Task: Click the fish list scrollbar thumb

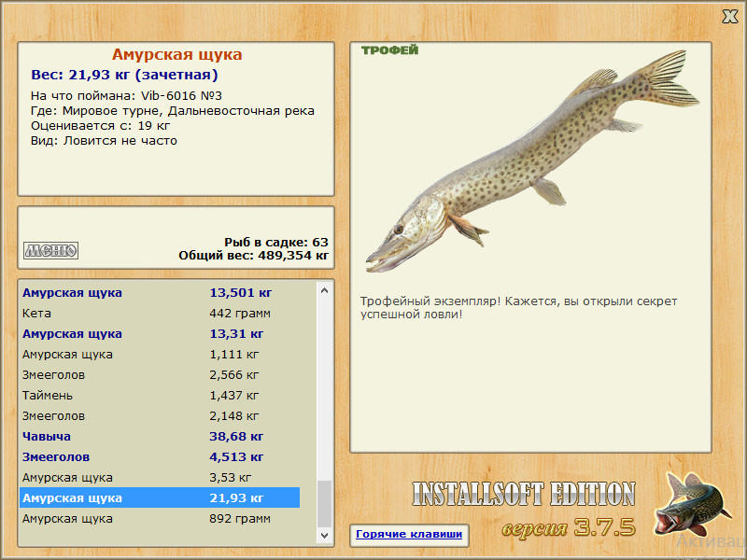Action: point(324,504)
